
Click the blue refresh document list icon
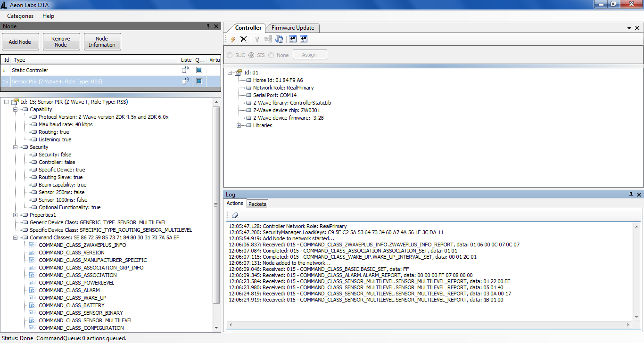tap(279, 40)
